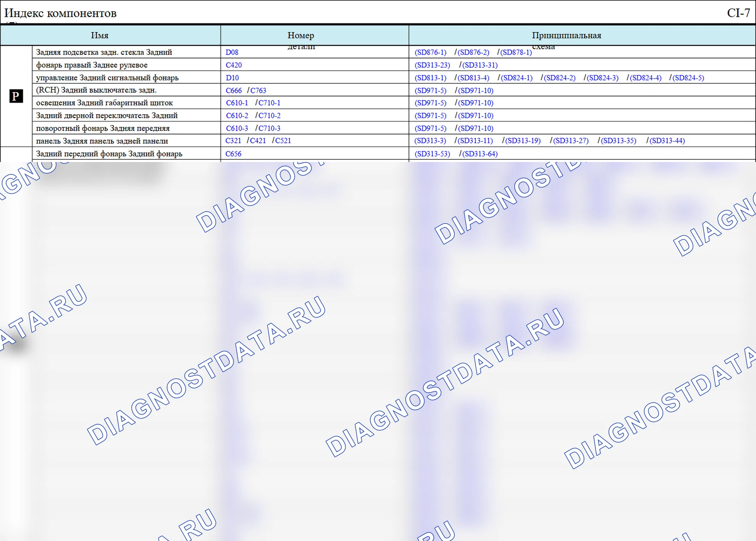This screenshot has height=541, width=756.
Task: Open schematic link SD313-44
Action: (667, 141)
